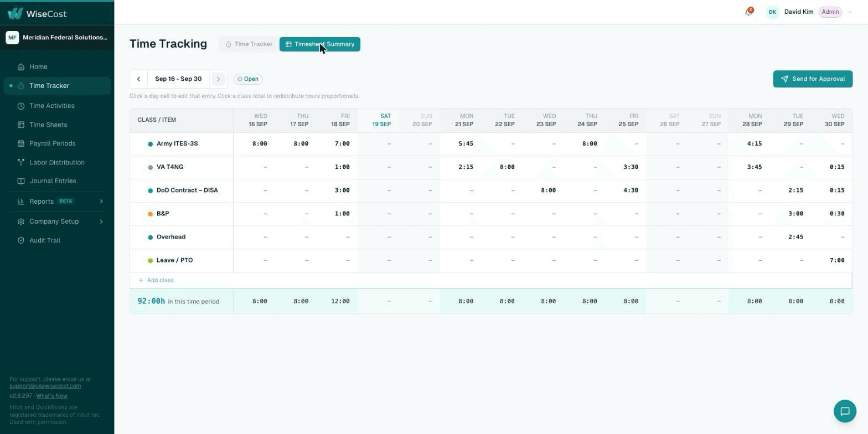Click the Admin role badge

tap(830, 12)
